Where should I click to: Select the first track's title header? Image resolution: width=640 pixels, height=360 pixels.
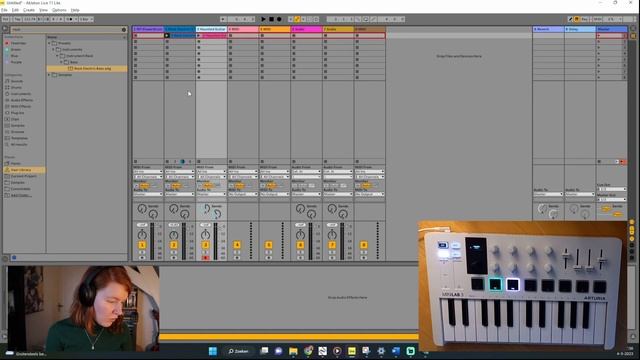tap(148, 29)
